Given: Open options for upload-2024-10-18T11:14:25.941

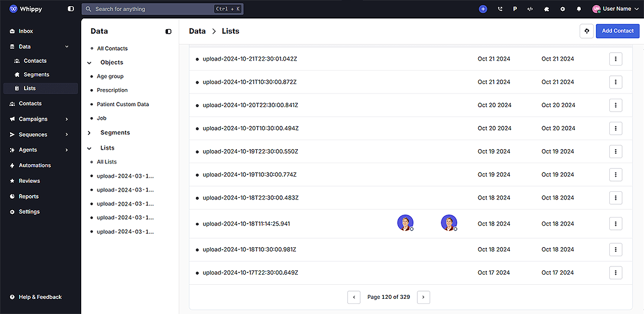Looking at the screenshot, I should 615,224.
